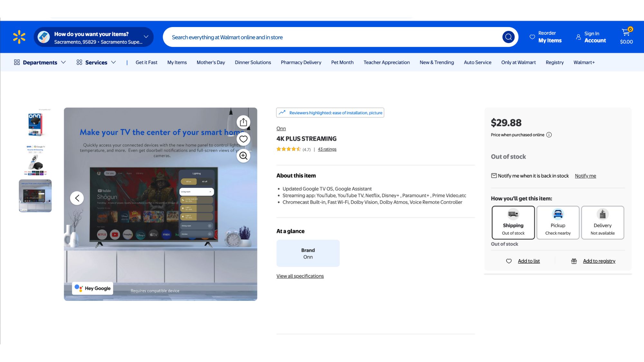
Task: Expand the Departments dropdown
Action: pyautogui.click(x=63, y=62)
